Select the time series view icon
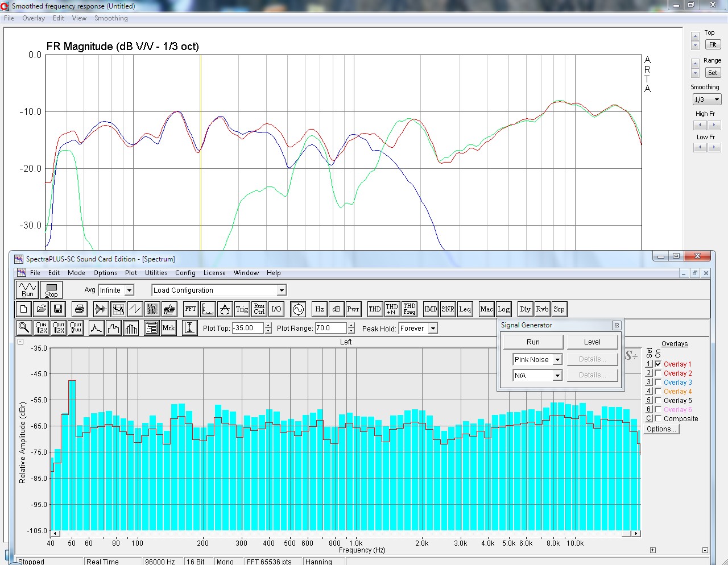The height and width of the screenshot is (565, 728). tap(101, 309)
